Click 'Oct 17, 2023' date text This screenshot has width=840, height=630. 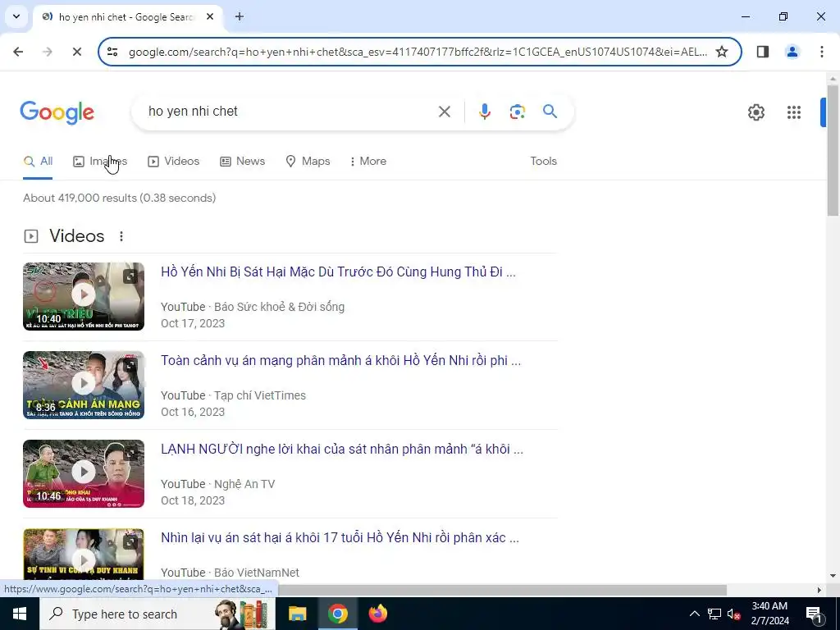coord(192,323)
